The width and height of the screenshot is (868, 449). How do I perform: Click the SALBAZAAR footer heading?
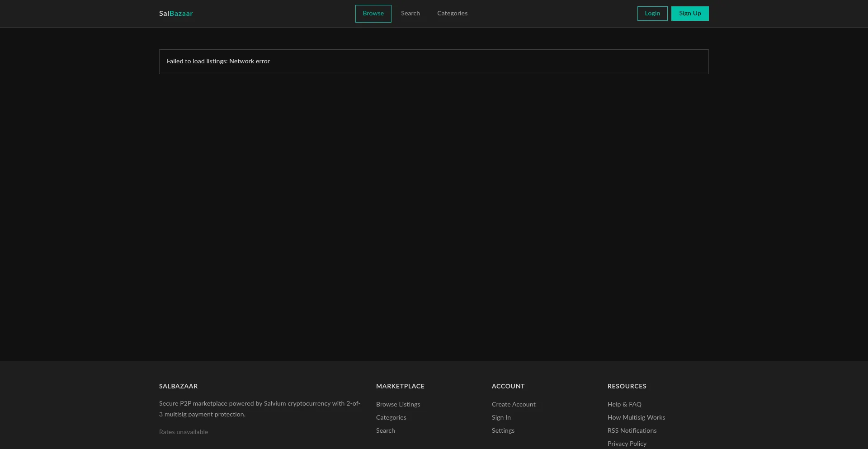point(178,387)
